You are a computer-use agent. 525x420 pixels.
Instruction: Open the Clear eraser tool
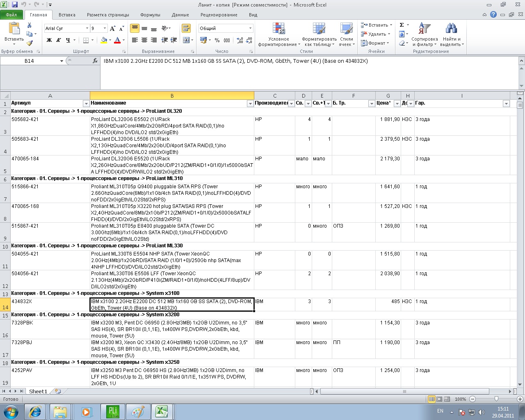(x=402, y=43)
